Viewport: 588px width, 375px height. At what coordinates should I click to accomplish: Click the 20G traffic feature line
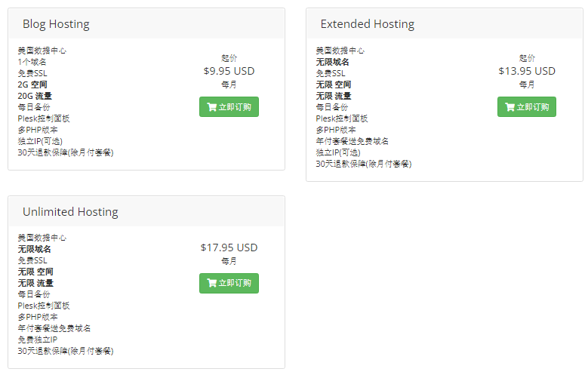click(x=35, y=96)
